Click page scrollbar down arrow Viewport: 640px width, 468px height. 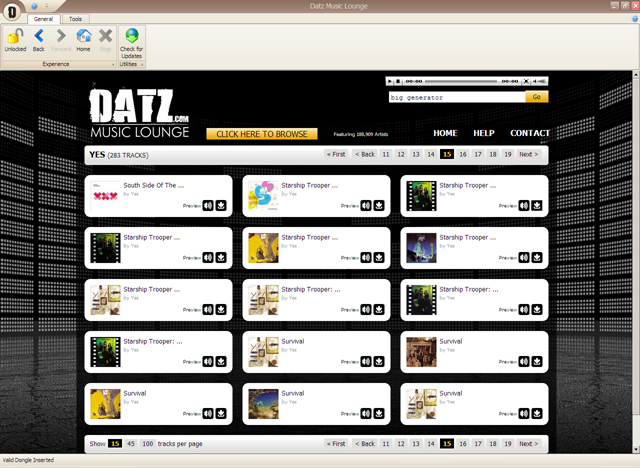(636, 450)
